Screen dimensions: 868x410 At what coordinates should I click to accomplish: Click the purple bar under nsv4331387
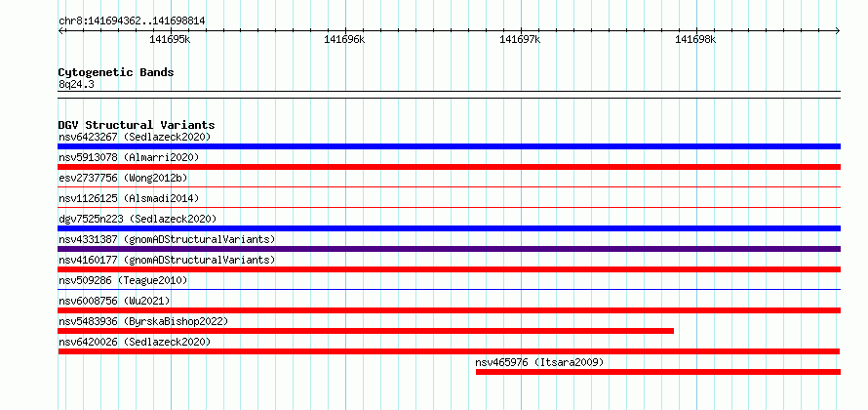[x=449, y=249]
